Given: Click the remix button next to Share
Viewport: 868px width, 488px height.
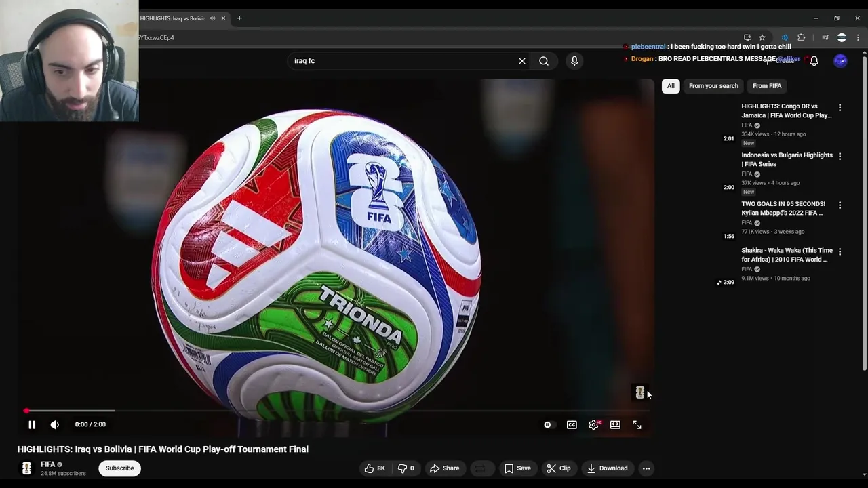Looking at the screenshot, I should tap(481, 468).
